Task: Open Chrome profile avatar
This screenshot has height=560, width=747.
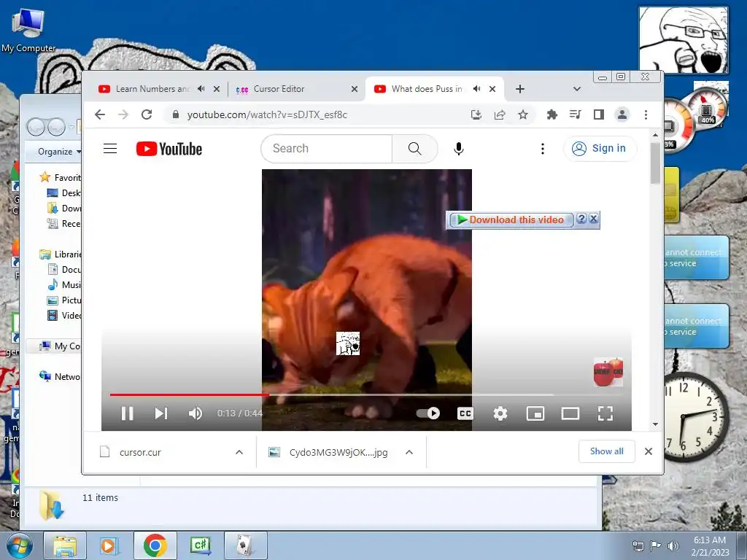Action: point(622,114)
